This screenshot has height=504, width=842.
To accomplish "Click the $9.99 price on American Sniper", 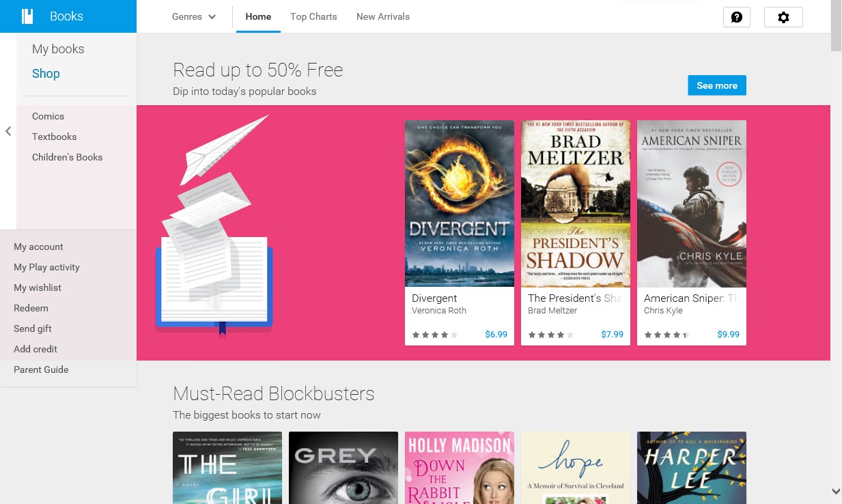I will (729, 335).
